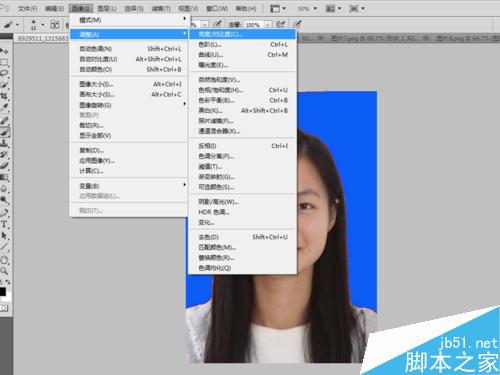Screen dimensions: 500x375
Task: Select the Zoom magnifier tool in toolbox
Action: point(4,271)
